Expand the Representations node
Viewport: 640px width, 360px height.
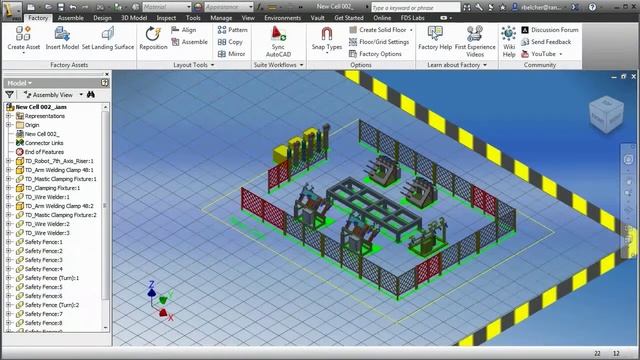[x=8, y=116]
